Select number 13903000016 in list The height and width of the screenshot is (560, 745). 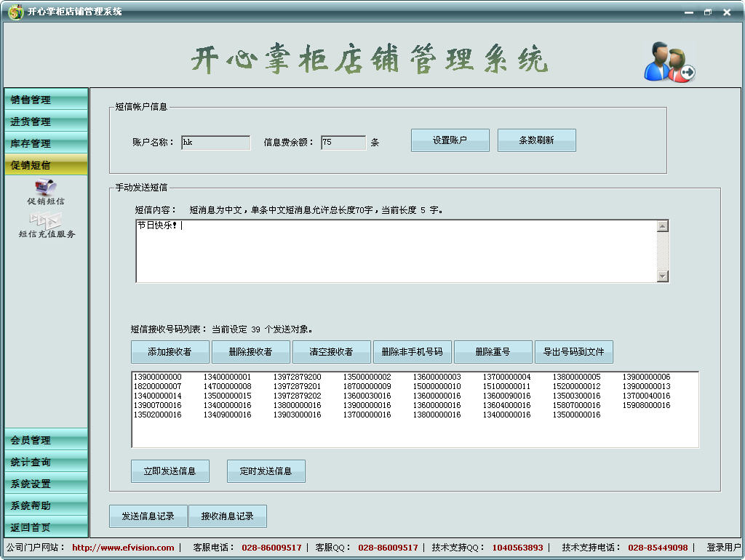297,415
